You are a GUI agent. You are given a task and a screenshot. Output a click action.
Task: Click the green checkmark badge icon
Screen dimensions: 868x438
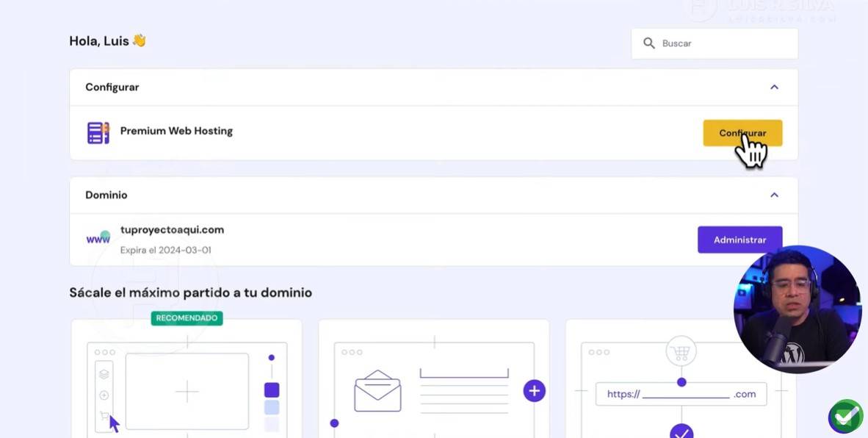(845, 417)
